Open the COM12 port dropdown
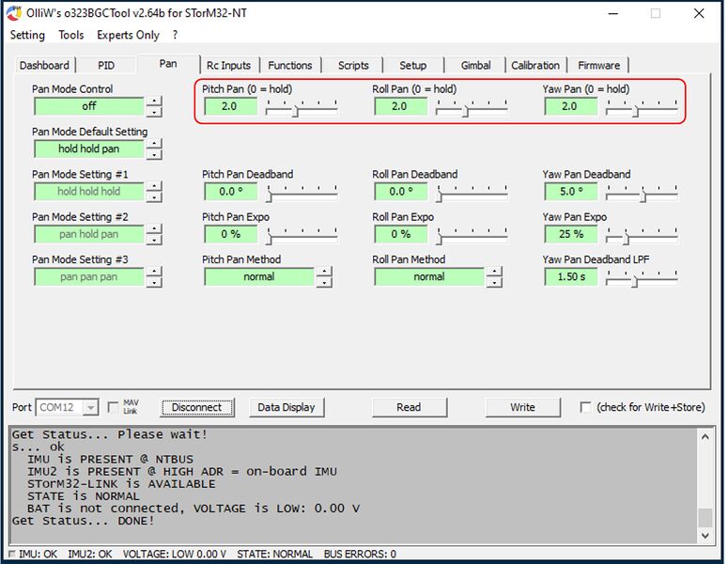This screenshot has width=728, height=564. tap(90, 407)
